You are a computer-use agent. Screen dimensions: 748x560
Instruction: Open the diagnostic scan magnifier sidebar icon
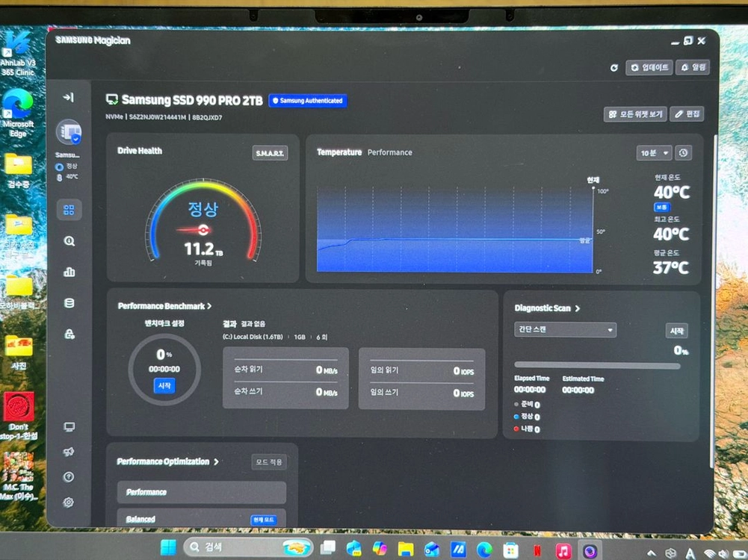[69, 241]
